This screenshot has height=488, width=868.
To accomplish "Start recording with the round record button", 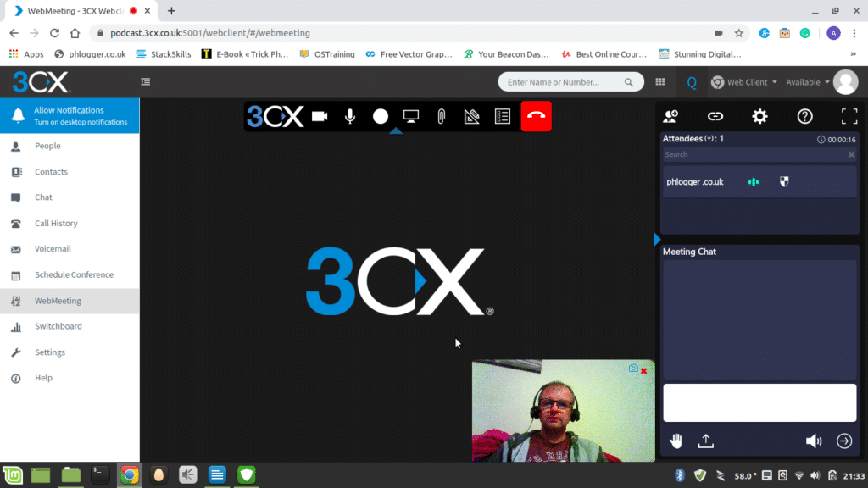I will (x=381, y=117).
